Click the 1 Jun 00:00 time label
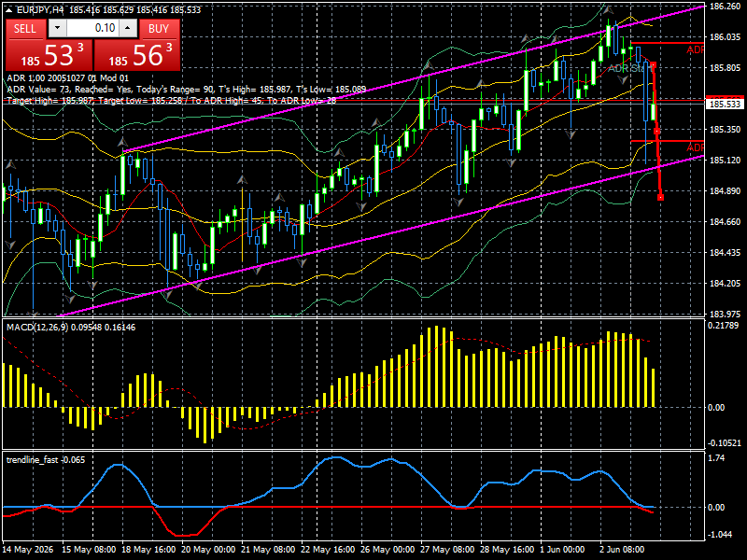 click(562, 549)
